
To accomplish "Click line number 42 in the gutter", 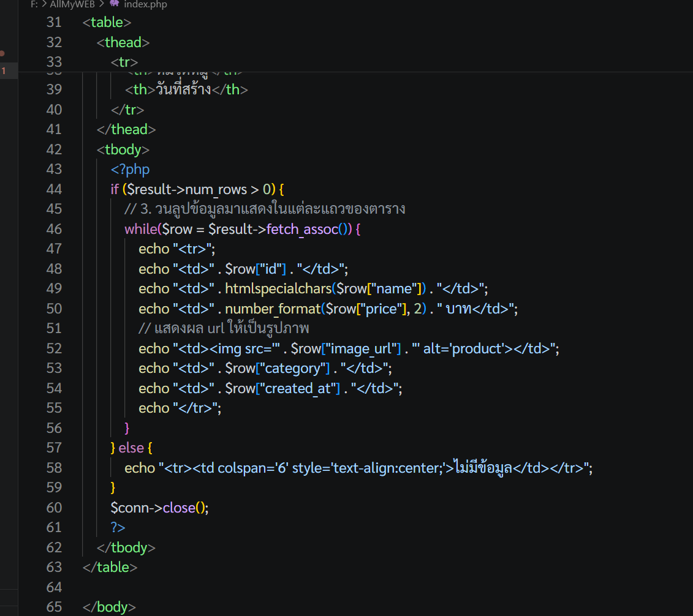I will coord(54,149).
